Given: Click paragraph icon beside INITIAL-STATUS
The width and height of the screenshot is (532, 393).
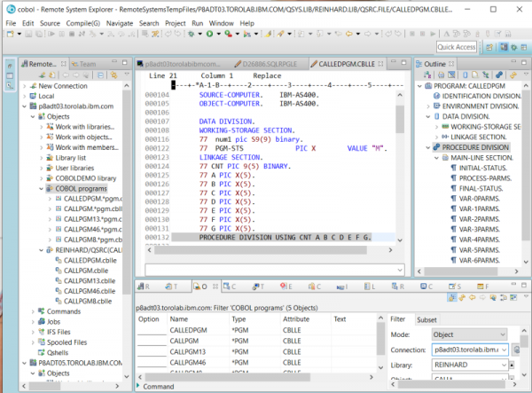Looking at the screenshot, I should (x=453, y=168).
